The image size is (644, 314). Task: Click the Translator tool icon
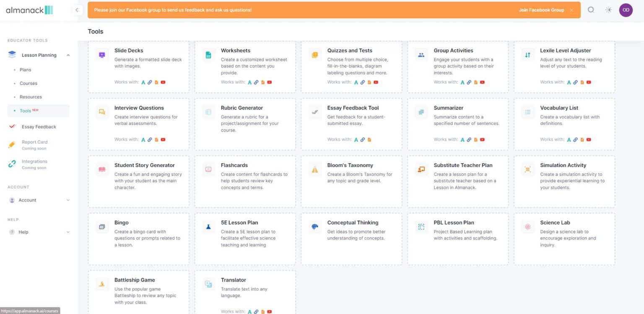coord(208,284)
